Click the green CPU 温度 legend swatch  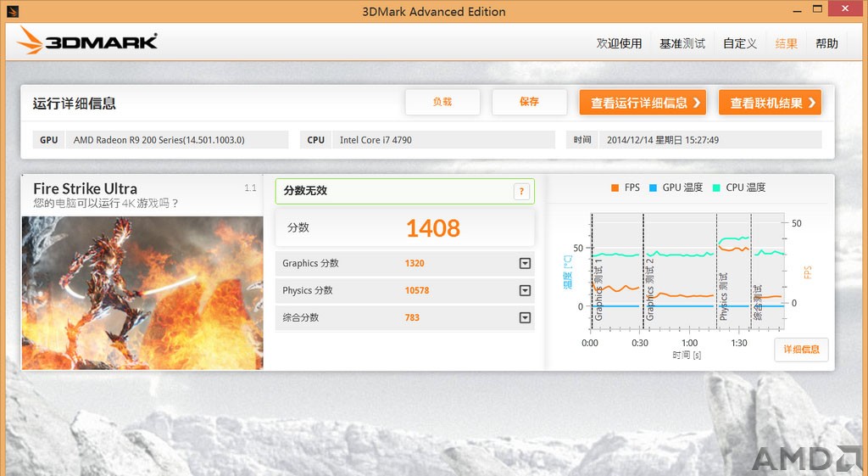click(715, 188)
